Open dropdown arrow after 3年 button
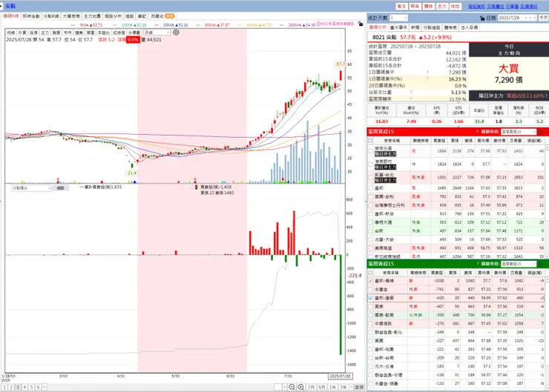This screenshot has width=549, height=392. click(x=351, y=387)
